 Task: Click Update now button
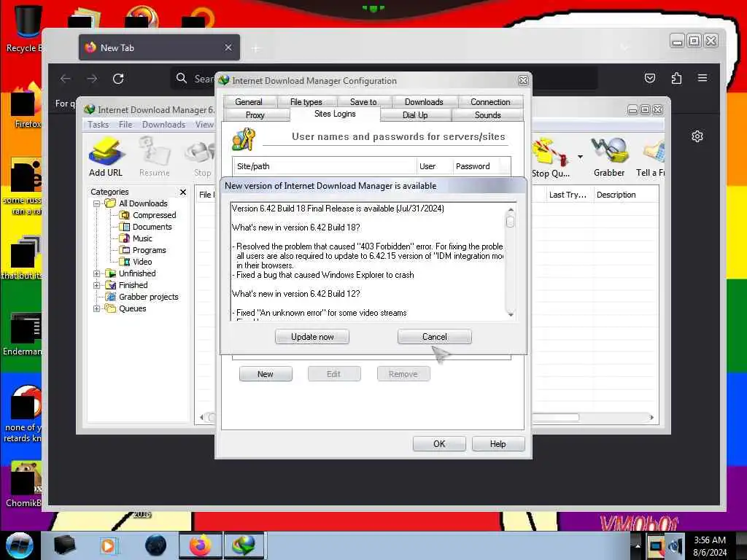coord(312,337)
